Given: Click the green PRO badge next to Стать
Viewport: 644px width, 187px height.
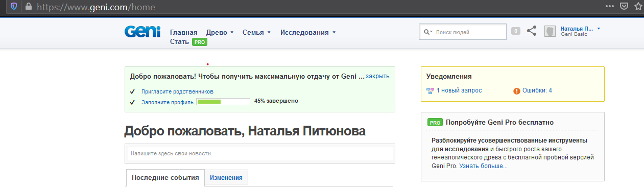Looking at the screenshot, I should tap(200, 42).
